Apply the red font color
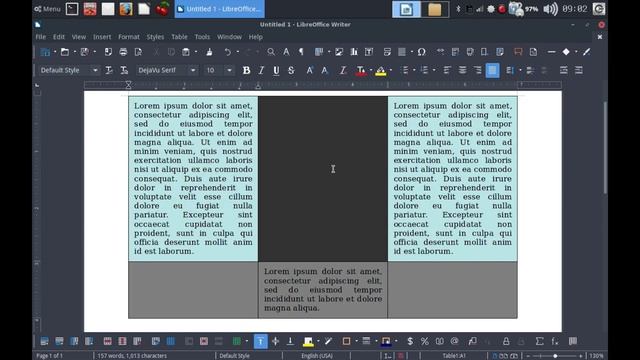The width and height of the screenshot is (640, 360). (x=361, y=71)
